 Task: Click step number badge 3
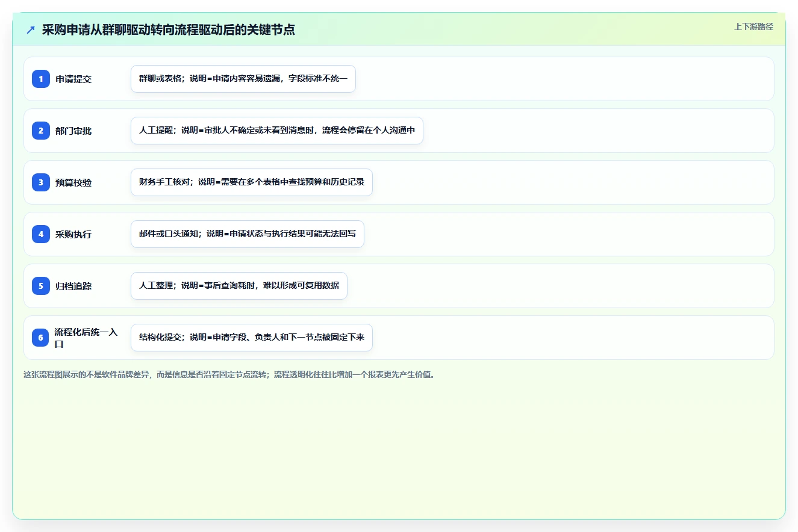(x=41, y=182)
